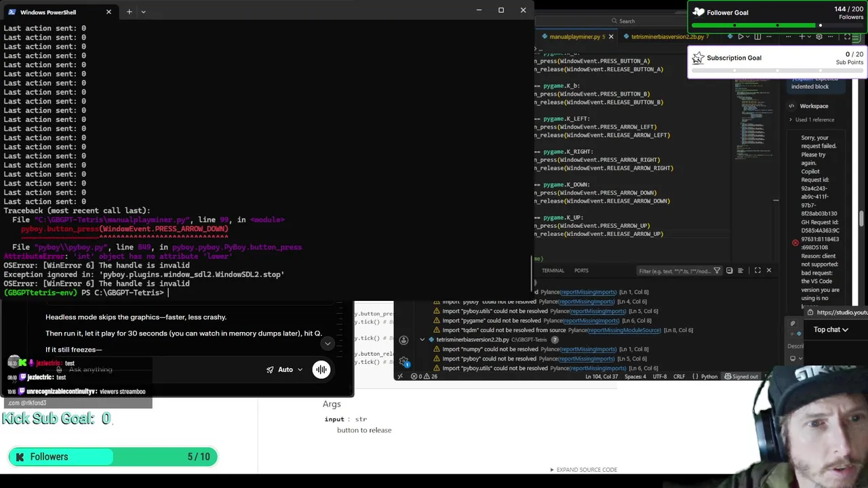The width and height of the screenshot is (868, 488).
Task: Select the Windows PowerShell tab
Action: [x=59, y=12]
